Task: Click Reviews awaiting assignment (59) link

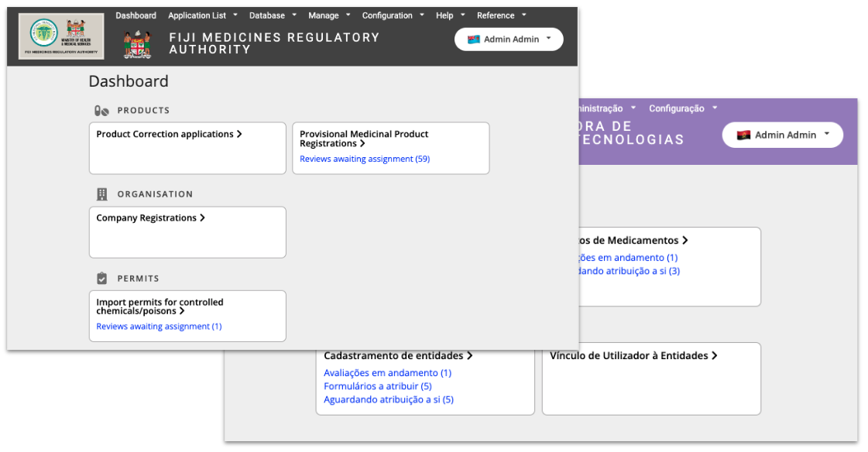Action: point(365,159)
